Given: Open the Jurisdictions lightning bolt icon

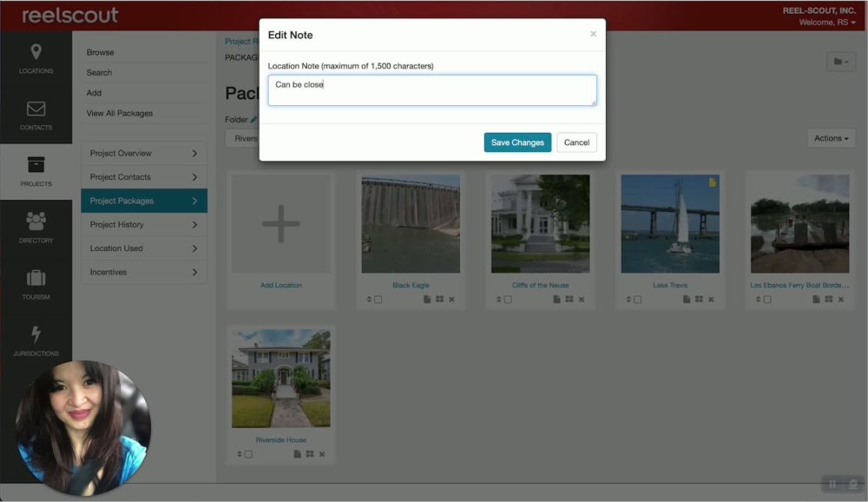Looking at the screenshot, I should (x=36, y=334).
